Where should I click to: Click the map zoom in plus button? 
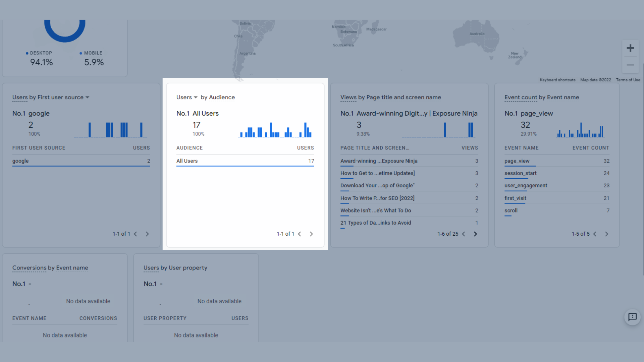[631, 48]
